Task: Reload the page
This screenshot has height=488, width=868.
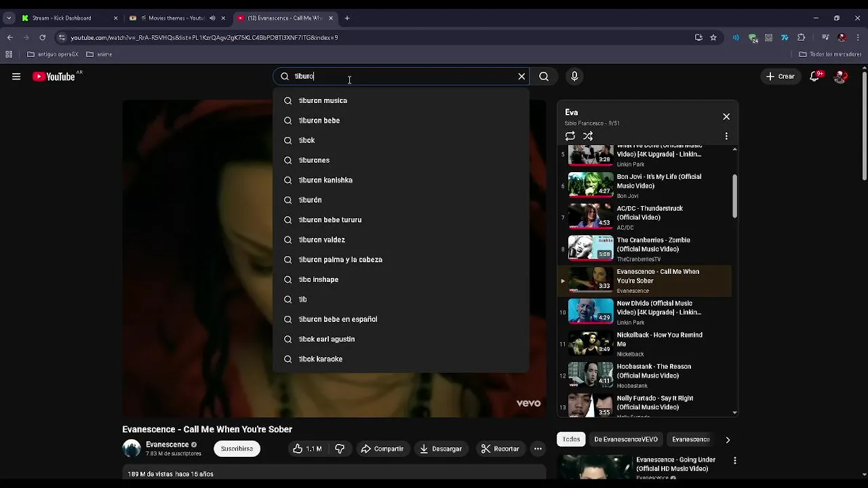Action: pyautogui.click(x=43, y=38)
